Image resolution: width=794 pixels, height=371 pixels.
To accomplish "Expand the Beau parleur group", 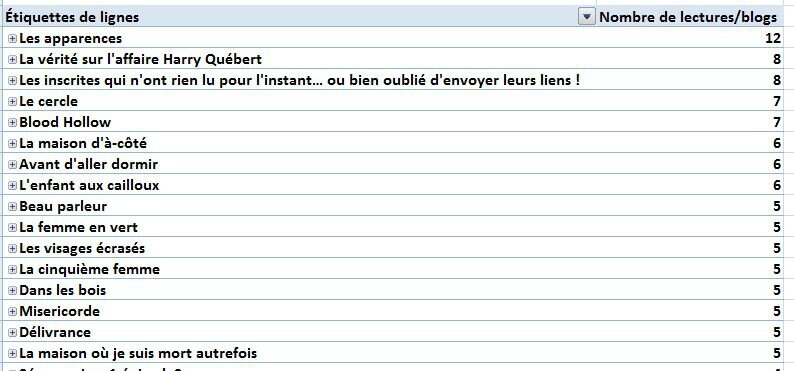I will pyautogui.click(x=13, y=207).
